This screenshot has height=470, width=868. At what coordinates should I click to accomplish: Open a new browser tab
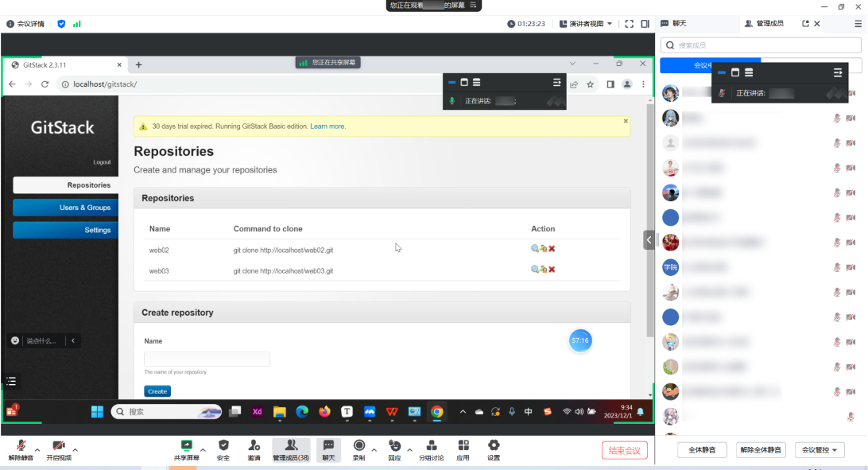click(138, 64)
